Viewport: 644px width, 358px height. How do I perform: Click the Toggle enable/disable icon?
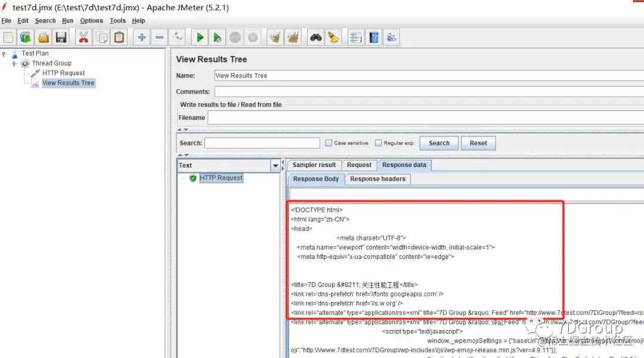click(178, 38)
